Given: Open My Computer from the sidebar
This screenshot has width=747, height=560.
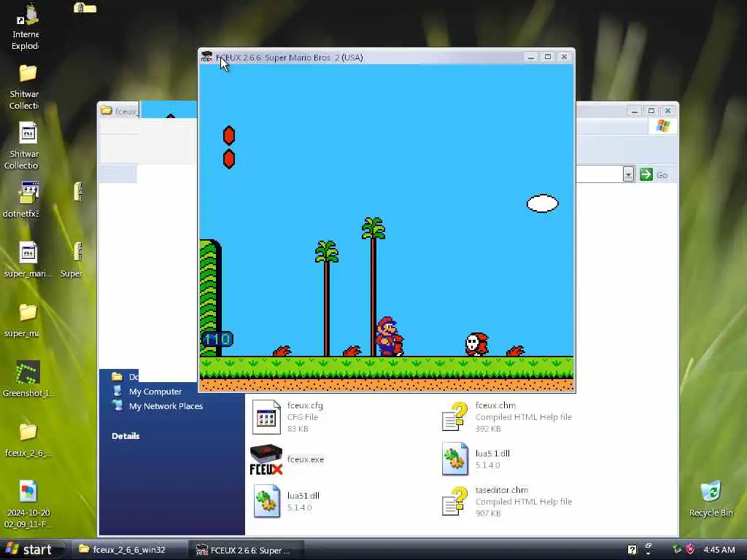Looking at the screenshot, I should [x=155, y=392].
